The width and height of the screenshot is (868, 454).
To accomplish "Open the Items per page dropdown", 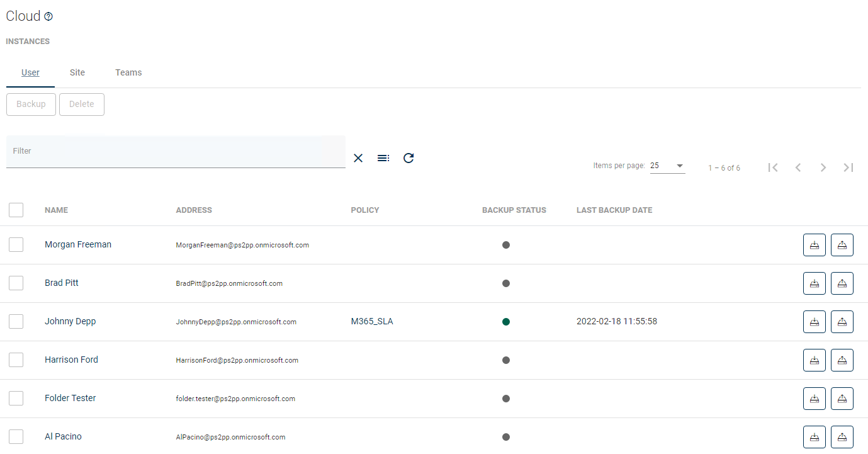I will pos(667,166).
